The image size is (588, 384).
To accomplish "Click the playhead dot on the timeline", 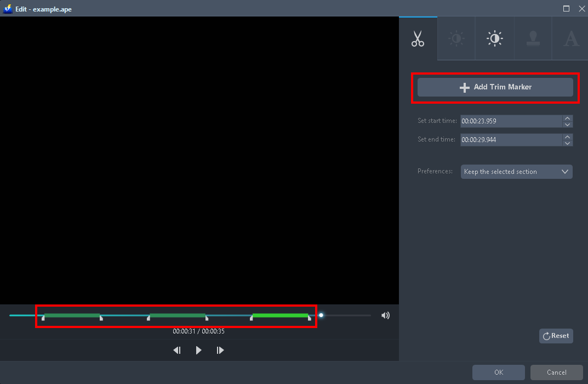I will point(321,315).
